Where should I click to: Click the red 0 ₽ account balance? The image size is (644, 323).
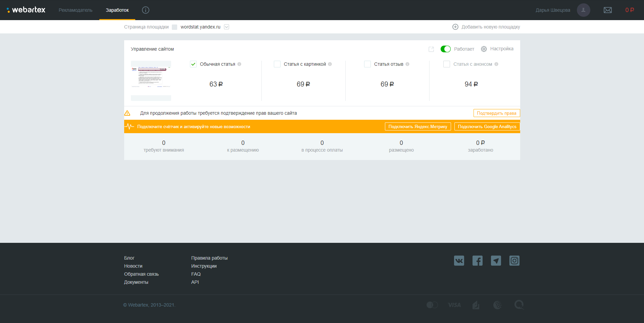click(630, 10)
